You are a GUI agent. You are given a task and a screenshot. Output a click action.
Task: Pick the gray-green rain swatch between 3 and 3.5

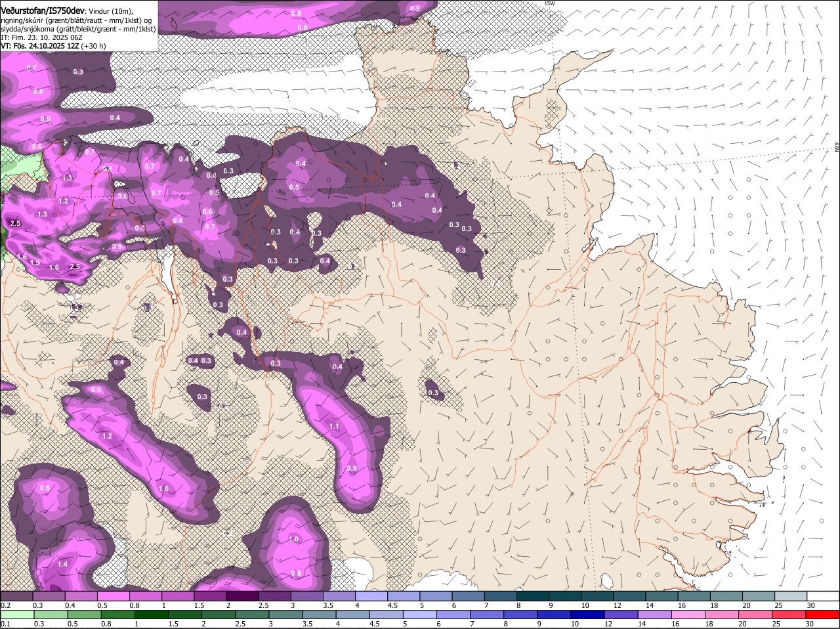pyautogui.click(x=286, y=615)
